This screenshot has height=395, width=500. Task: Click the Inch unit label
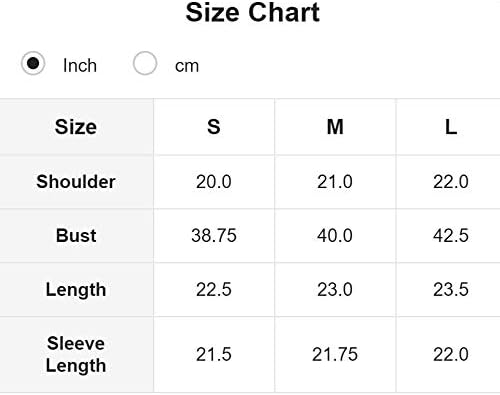[80, 65]
